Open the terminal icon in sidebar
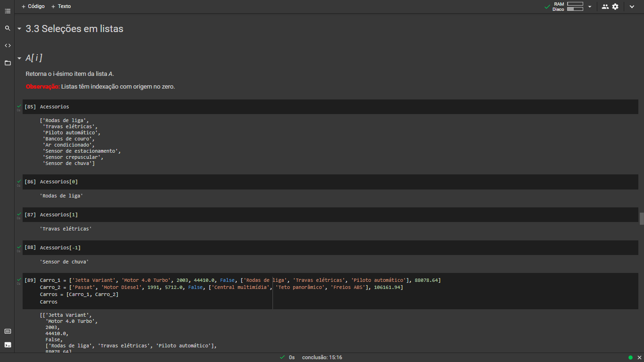This screenshot has height=362, width=644. (8, 345)
